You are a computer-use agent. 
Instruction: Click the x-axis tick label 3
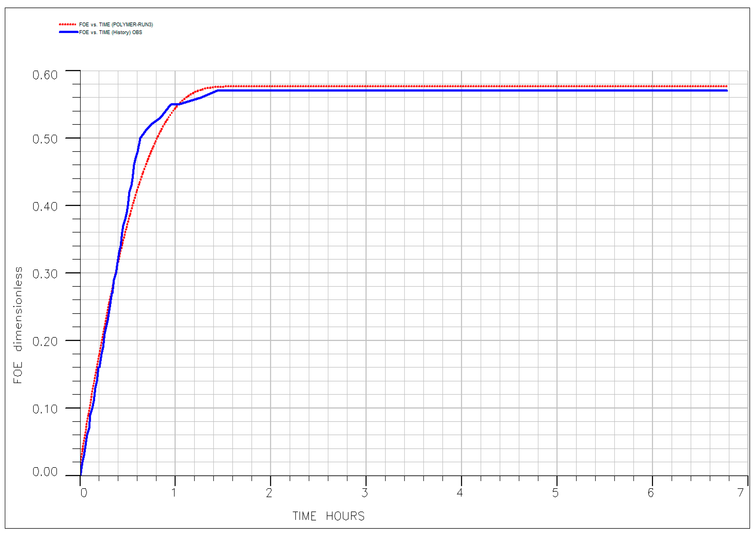(x=365, y=493)
